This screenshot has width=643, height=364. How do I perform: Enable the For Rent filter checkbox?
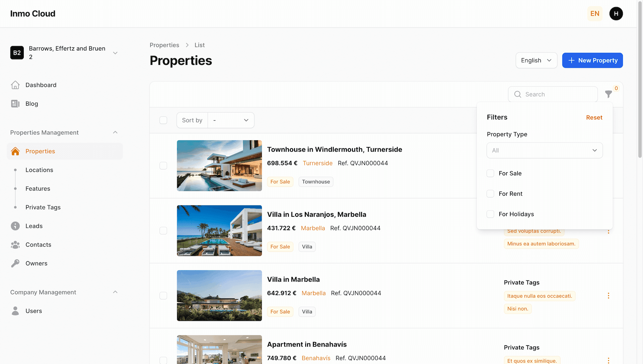click(x=490, y=194)
